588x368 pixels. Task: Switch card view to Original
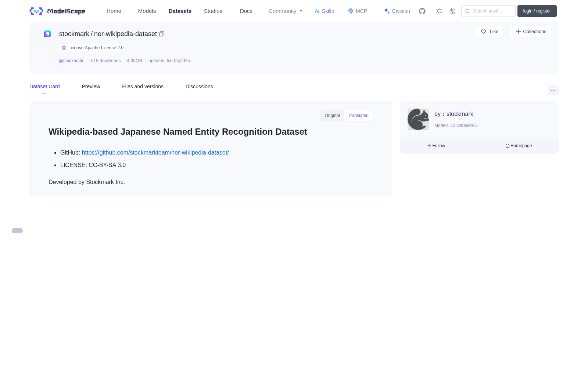point(332,116)
